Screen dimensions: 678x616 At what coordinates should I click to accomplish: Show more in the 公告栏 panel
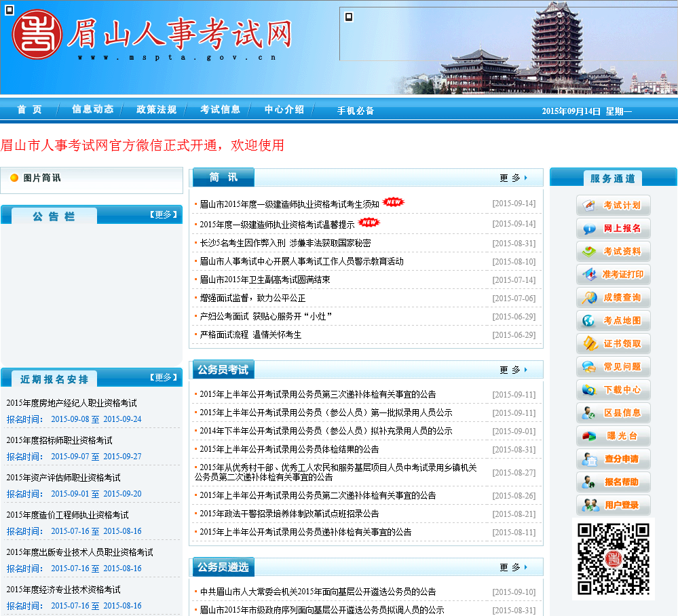pos(161,214)
